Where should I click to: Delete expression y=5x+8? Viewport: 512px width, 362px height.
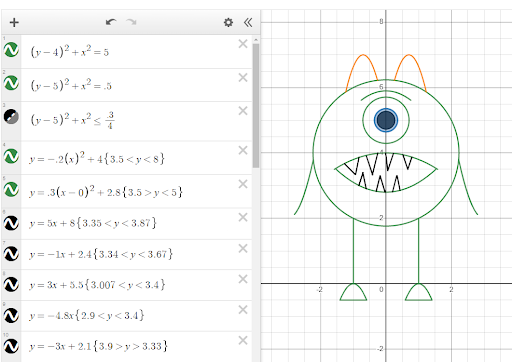pos(243,217)
